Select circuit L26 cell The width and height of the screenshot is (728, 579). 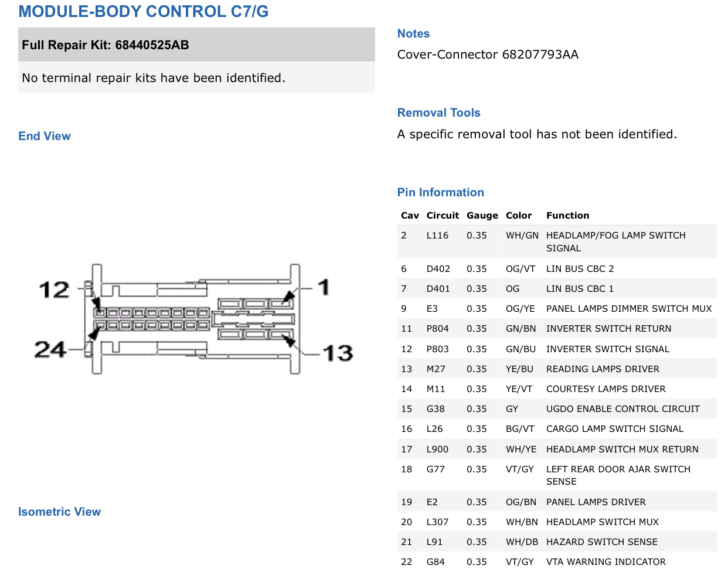tap(434, 429)
